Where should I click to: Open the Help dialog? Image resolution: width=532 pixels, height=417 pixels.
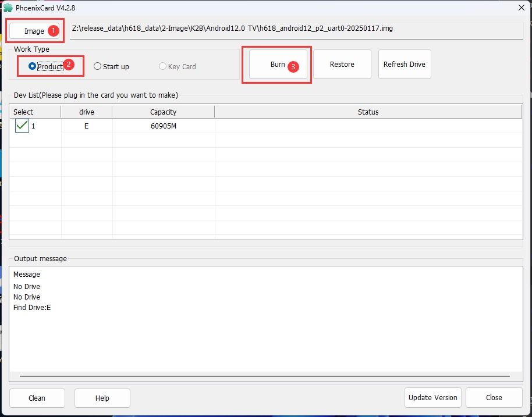102,398
